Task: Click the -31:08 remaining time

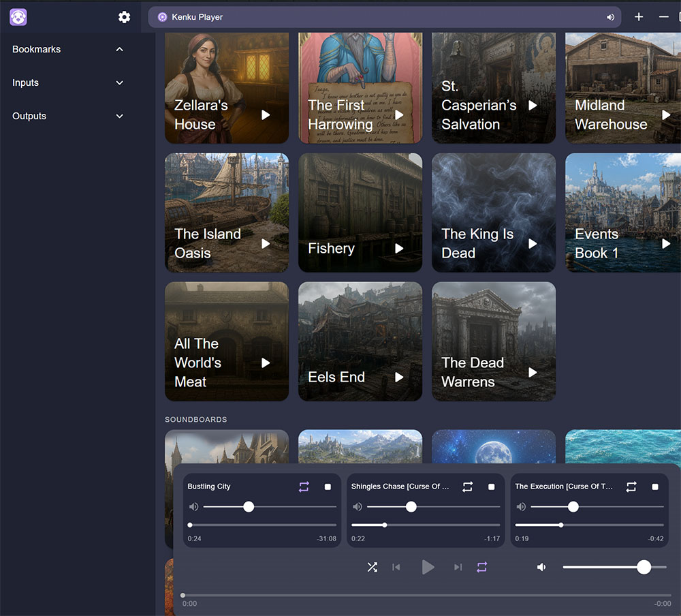Action: point(327,538)
